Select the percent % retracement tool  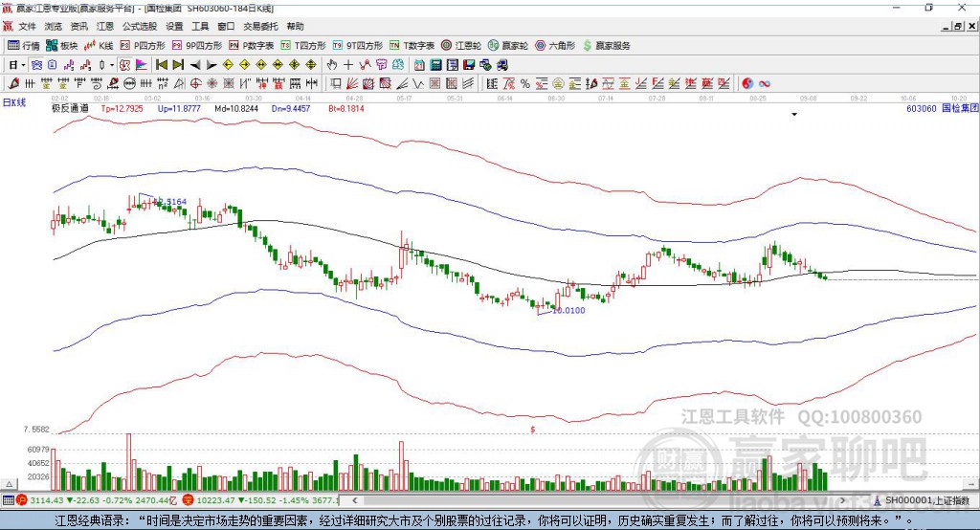(x=525, y=83)
